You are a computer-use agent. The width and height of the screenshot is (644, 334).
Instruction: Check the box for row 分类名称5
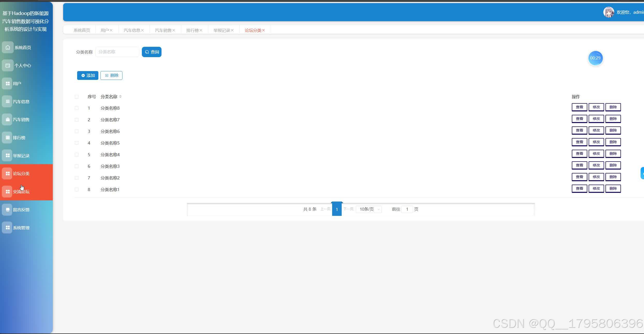(x=77, y=143)
